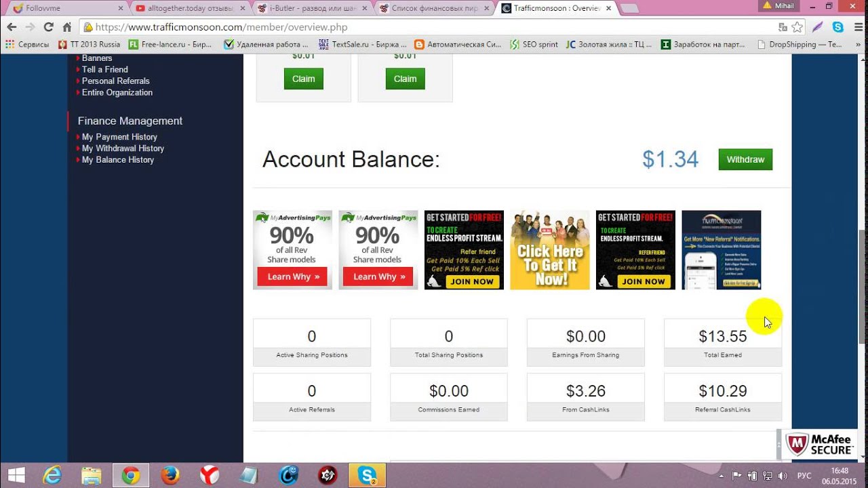Open My Balance History

click(118, 160)
